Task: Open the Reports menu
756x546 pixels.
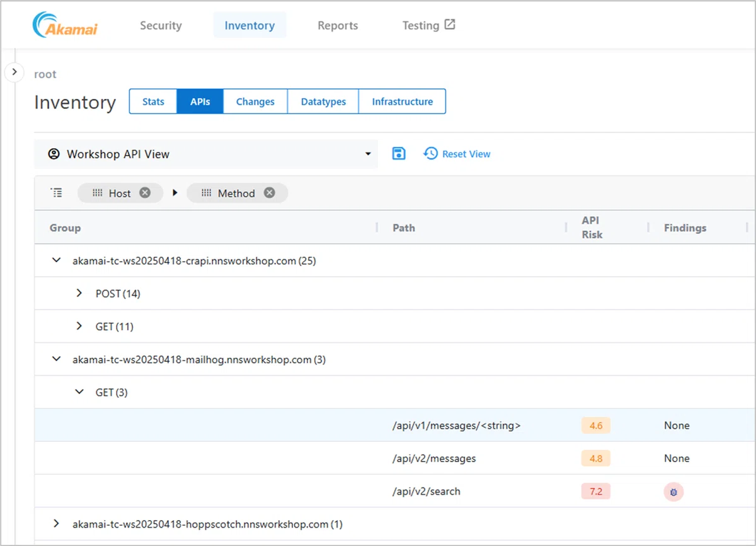Action: (x=338, y=25)
